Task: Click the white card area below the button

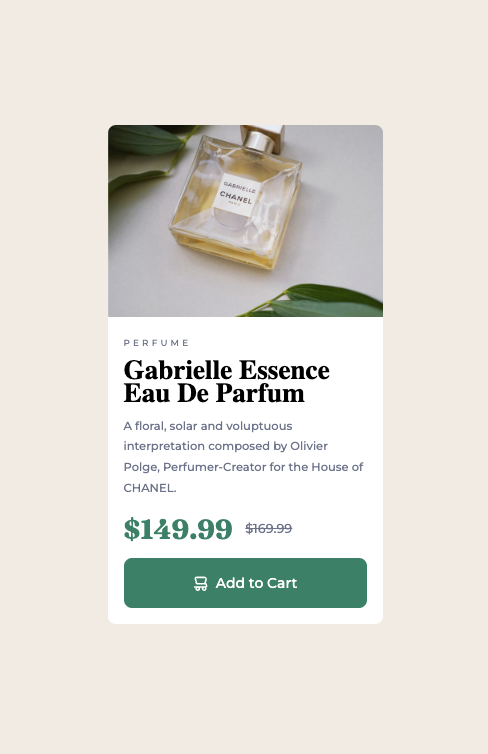Action: (x=245, y=616)
